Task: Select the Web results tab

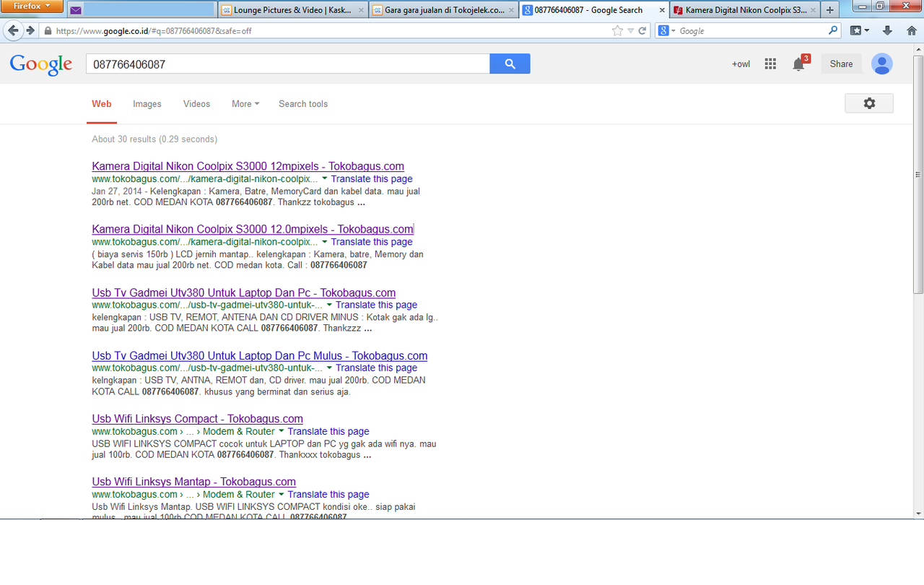Action: [102, 104]
